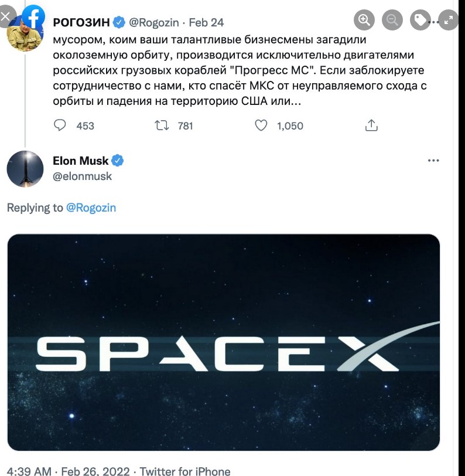Toggle the retweet arrows on Rogozin's tweet
Viewport: 465px width, 476px height.
click(161, 125)
